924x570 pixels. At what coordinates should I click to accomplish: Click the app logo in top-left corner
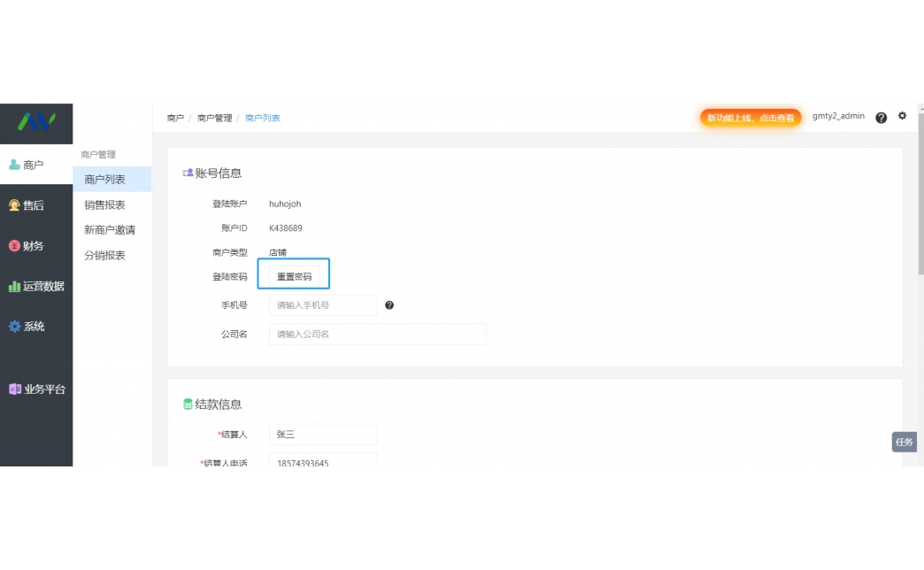tap(36, 123)
